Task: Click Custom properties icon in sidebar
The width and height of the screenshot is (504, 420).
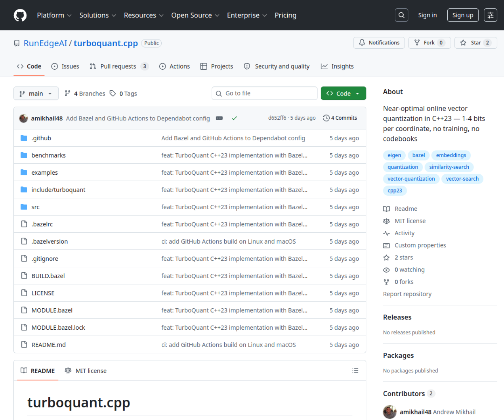Action: point(386,246)
